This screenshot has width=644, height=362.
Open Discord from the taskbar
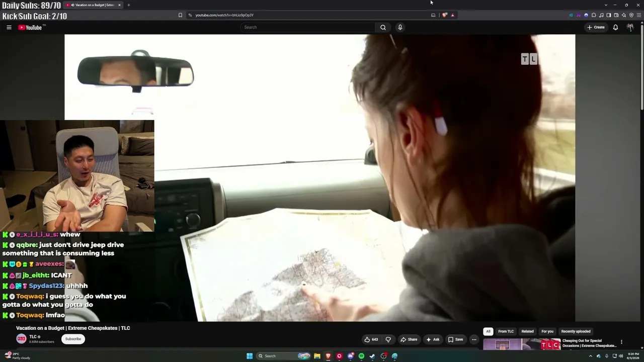[x=350, y=356]
